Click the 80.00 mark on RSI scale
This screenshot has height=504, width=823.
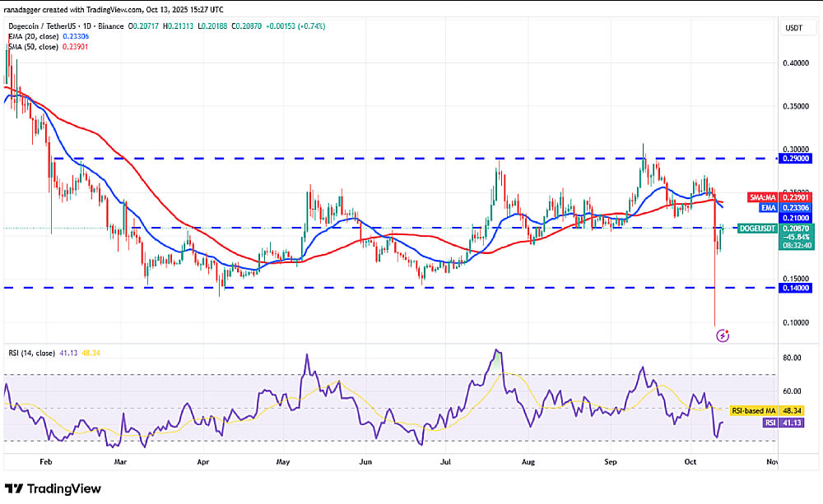tap(792, 358)
